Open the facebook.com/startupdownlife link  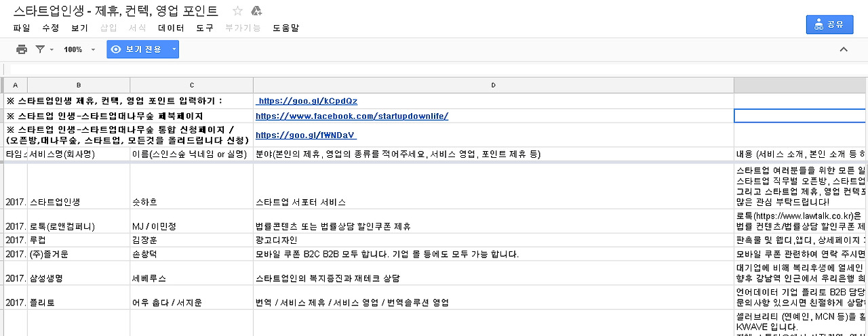tap(352, 116)
